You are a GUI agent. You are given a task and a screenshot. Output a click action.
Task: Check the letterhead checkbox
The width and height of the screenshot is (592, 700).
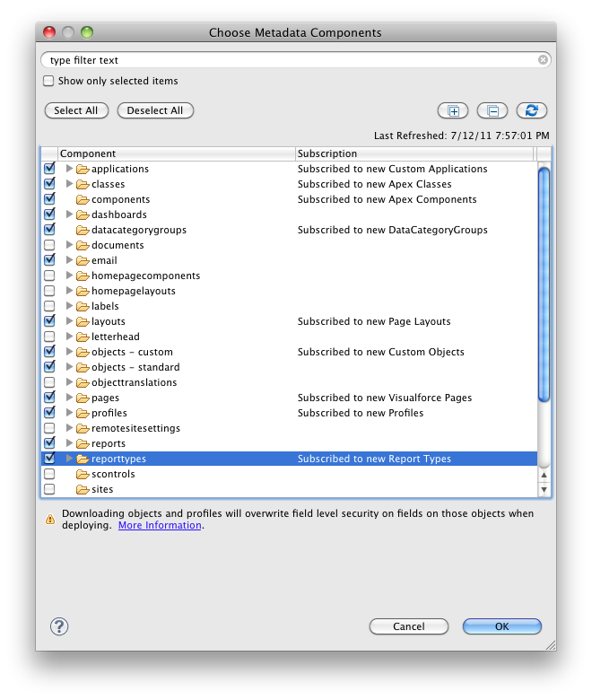49,337
